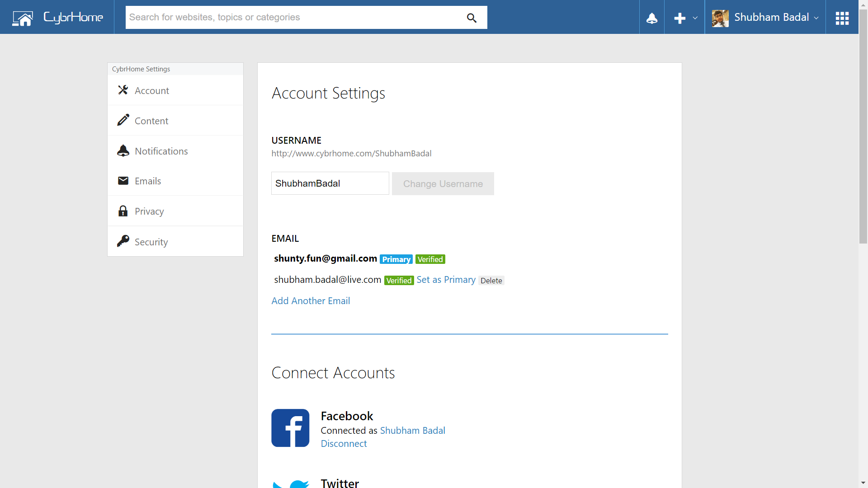Viewport: 868px width, 488px height.
Task: Click the Content pencil icon
Action: point(123,120)
